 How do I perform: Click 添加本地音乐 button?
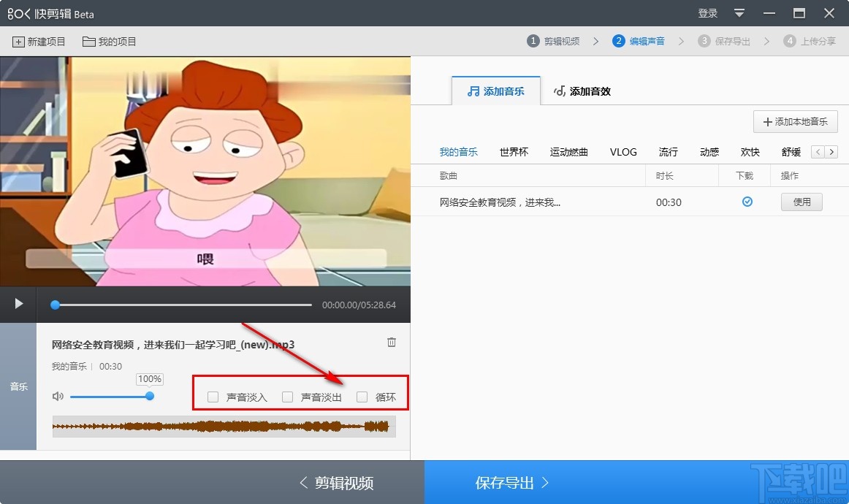pyautogui.click(x=796, y=122)
